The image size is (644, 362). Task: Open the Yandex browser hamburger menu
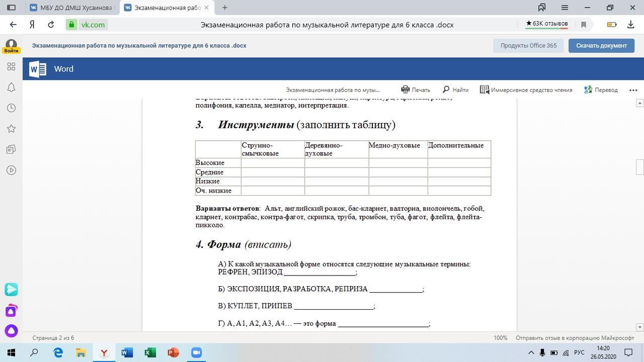565,8
